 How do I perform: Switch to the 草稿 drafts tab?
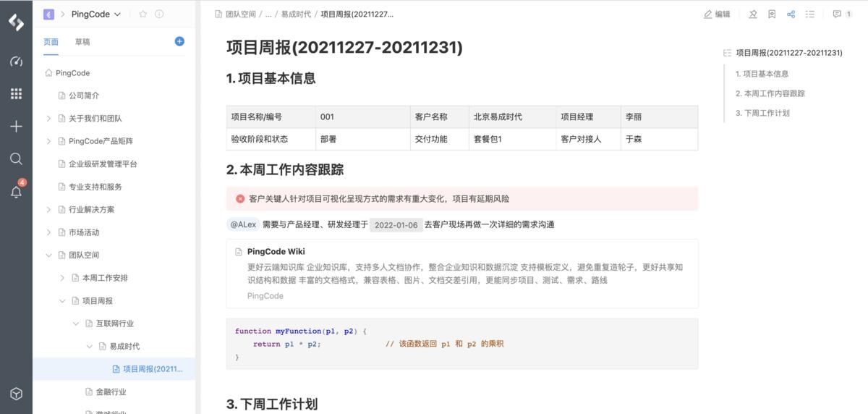coord(82,42)
